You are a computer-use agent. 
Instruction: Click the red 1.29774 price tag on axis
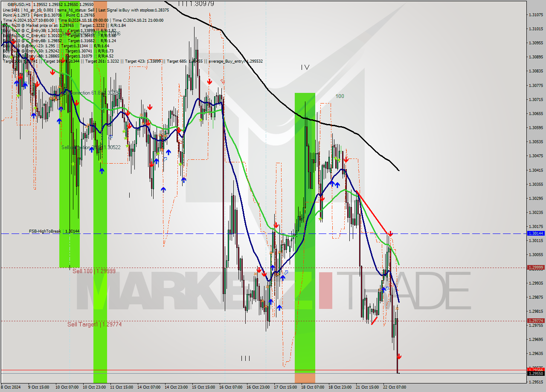pos(536,321)
